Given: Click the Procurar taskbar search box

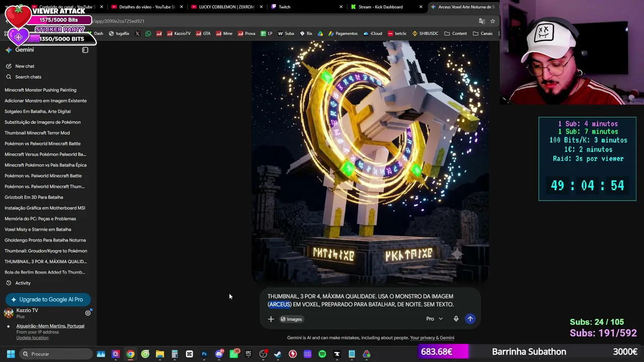Looking at the screenshot, I should pyautogui.click(x=55, y=354).
